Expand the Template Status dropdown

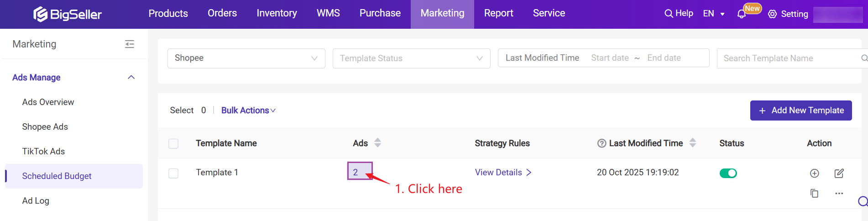411,58
